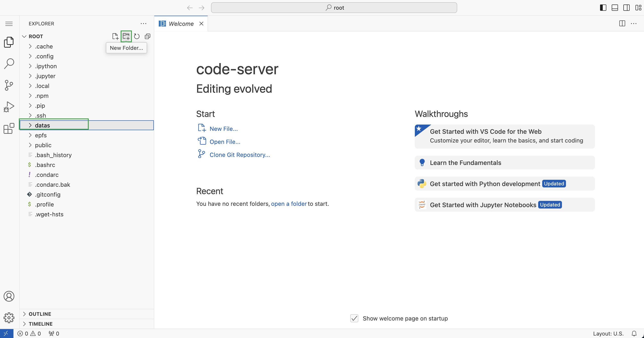Click the New Folder icon in Explorer
This screenshot has height=338, width=644.
[126, 37]
